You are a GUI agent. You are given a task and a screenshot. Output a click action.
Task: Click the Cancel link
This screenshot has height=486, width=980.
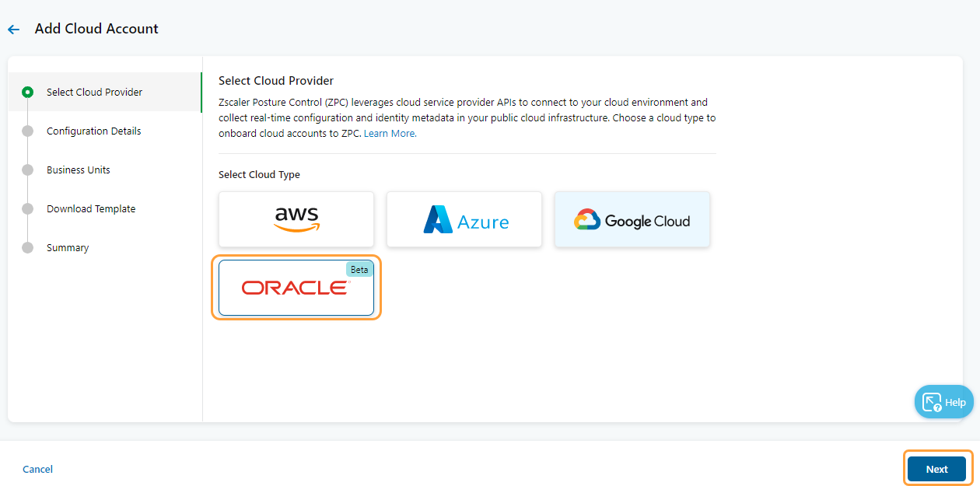(37, 469)
